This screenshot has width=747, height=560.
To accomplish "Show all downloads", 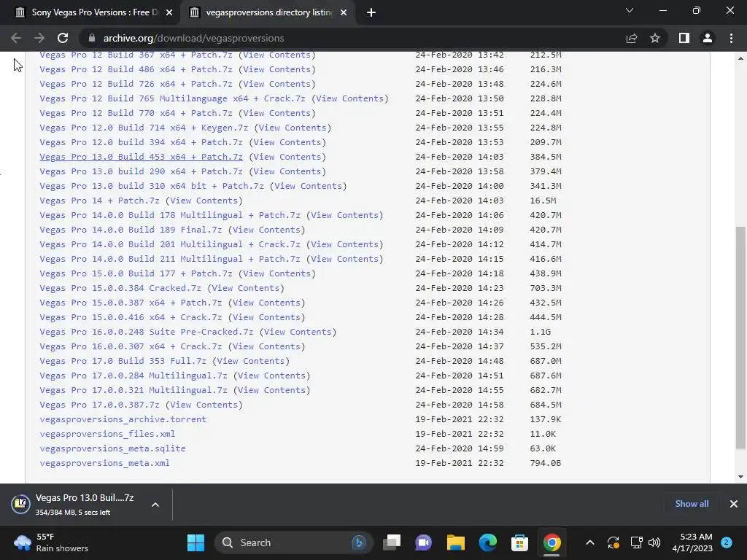I will click(692, 504).
